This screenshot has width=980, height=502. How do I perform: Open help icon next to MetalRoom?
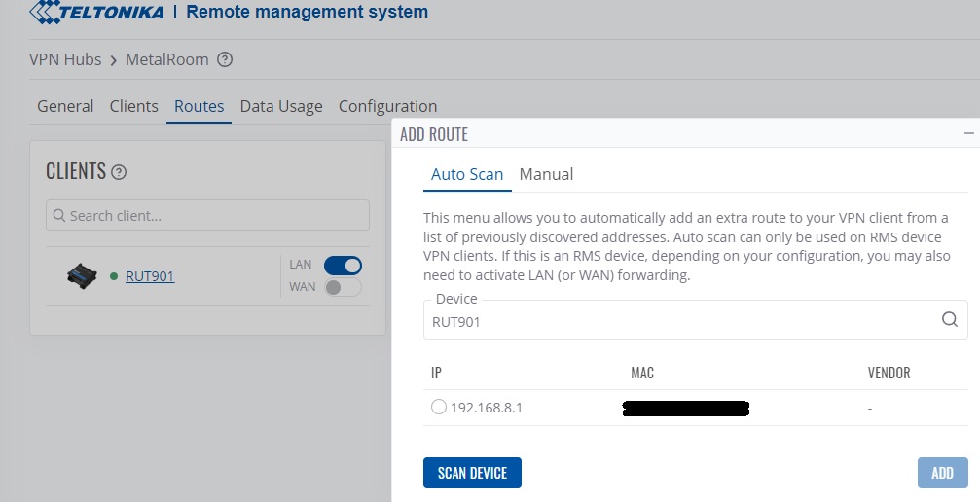point(225,60)
